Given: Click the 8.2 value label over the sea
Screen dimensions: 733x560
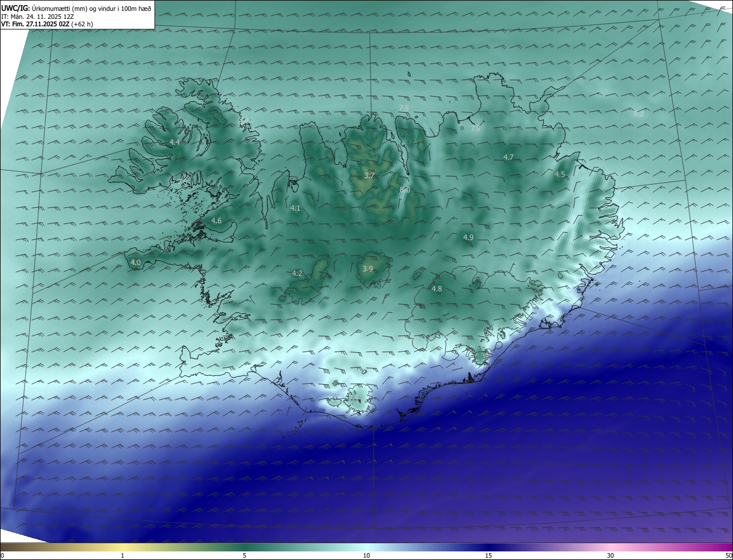Looking at the screenshot, I should [x=639, y=113].
